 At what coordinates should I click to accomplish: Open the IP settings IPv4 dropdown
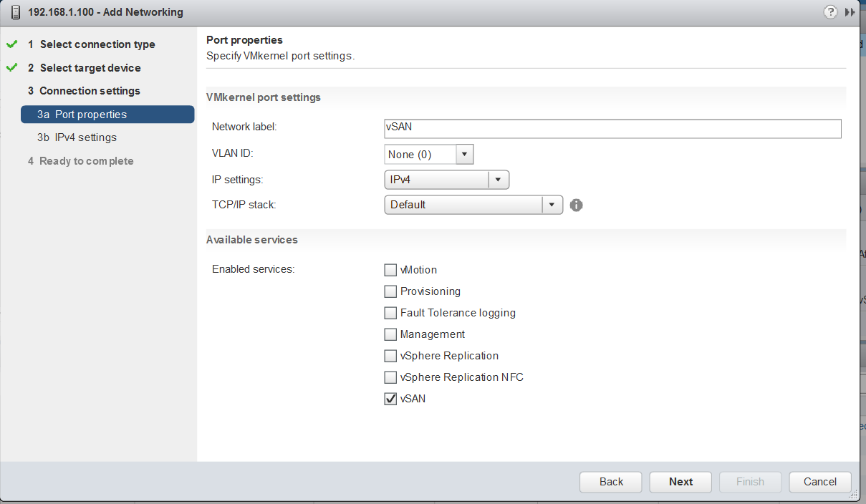coord(447,180)
